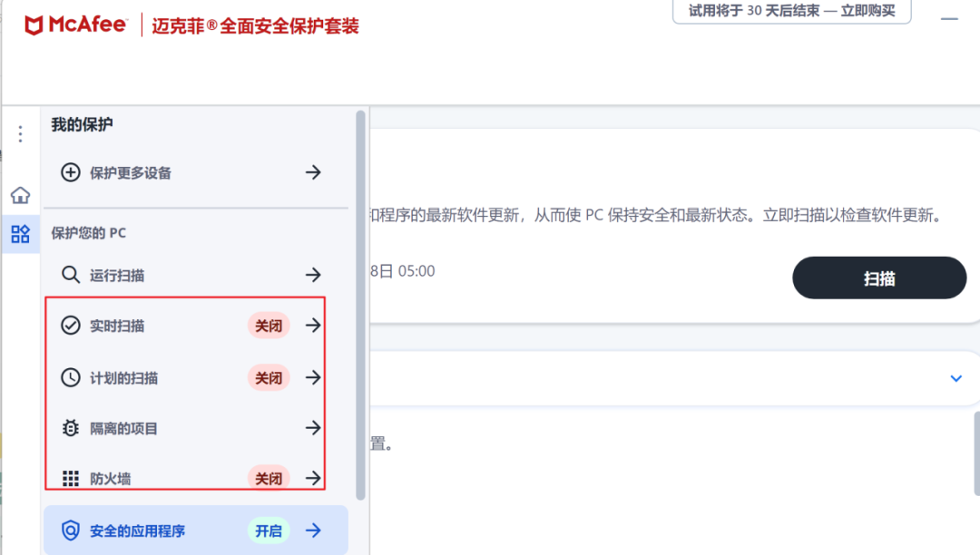Click the 05:00 scan time text
The image size is (980, 555).
(x=416, y=271)
